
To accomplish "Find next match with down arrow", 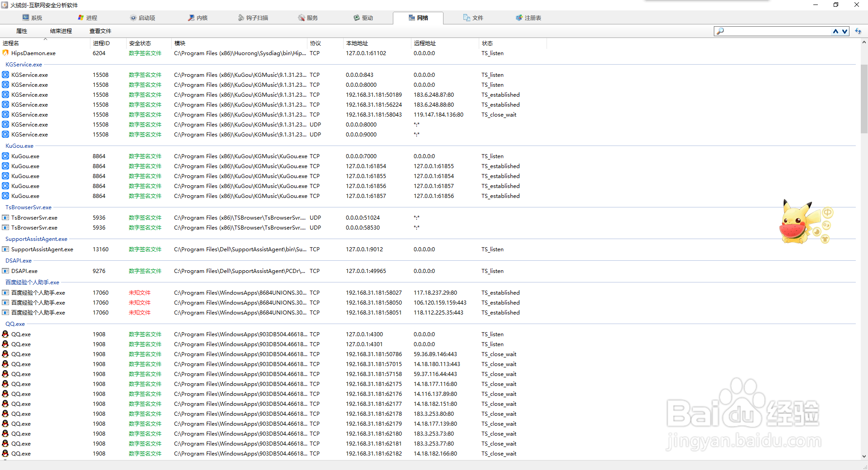I will coord(844,31).
